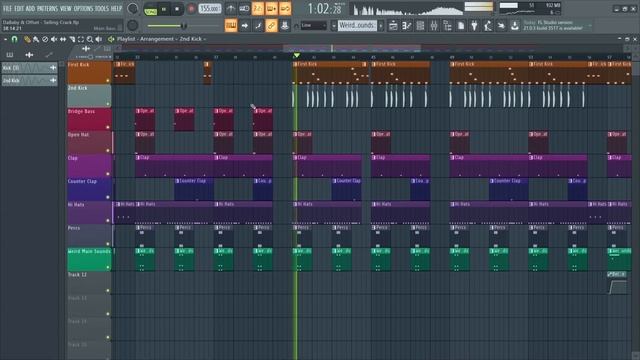
Task: Select the 2nd Kick clip in the picker panel
Action: pos(29,80)
